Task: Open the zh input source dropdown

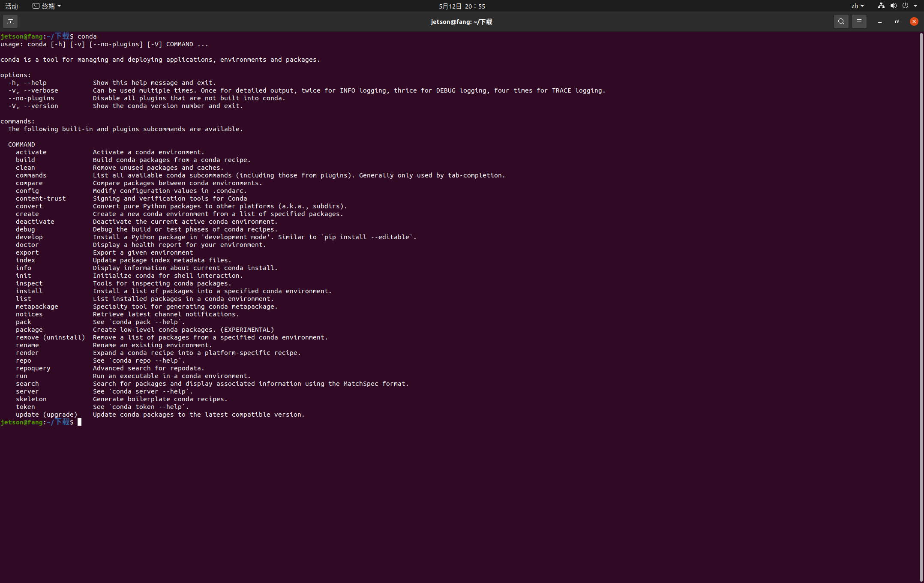Action: [x=858, y=6]
